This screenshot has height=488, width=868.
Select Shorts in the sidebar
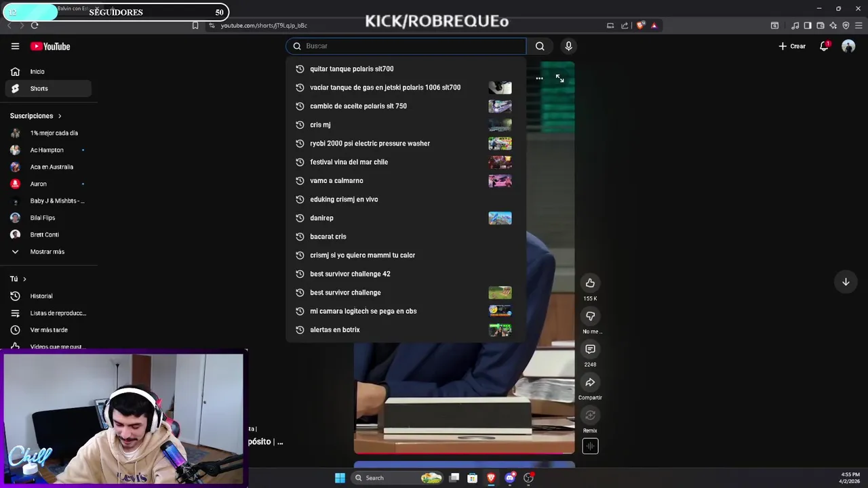coord(48,88)
